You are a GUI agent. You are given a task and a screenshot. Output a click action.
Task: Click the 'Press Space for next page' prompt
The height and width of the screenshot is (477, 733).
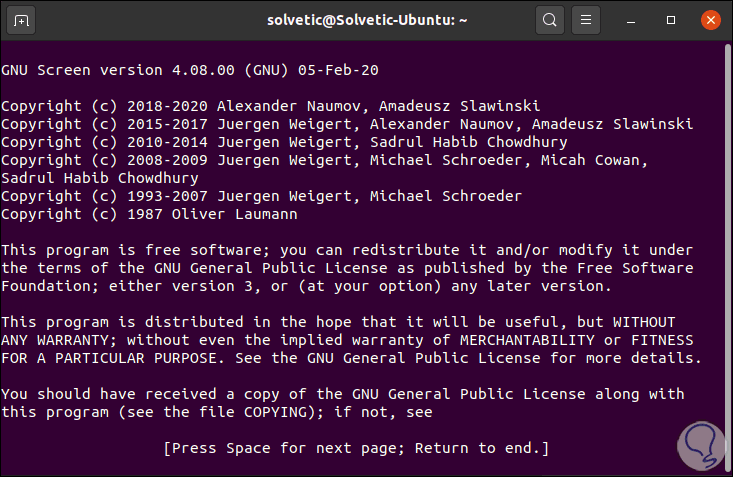[x=356, y=448]
